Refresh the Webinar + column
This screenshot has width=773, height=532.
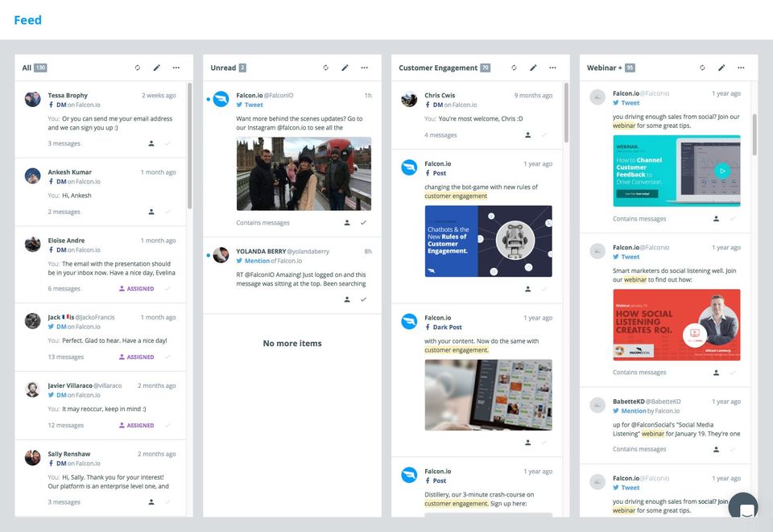click(702, 68)
